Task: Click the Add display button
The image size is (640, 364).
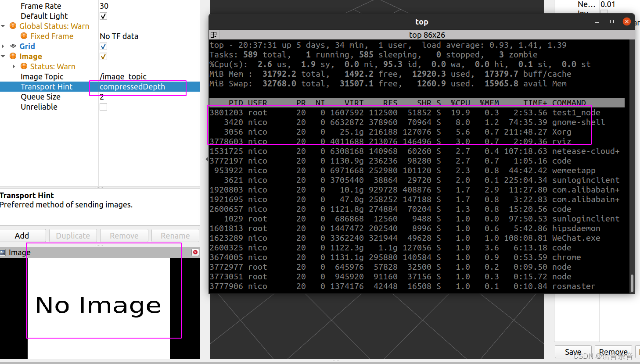Action: [x=22, y=236]
